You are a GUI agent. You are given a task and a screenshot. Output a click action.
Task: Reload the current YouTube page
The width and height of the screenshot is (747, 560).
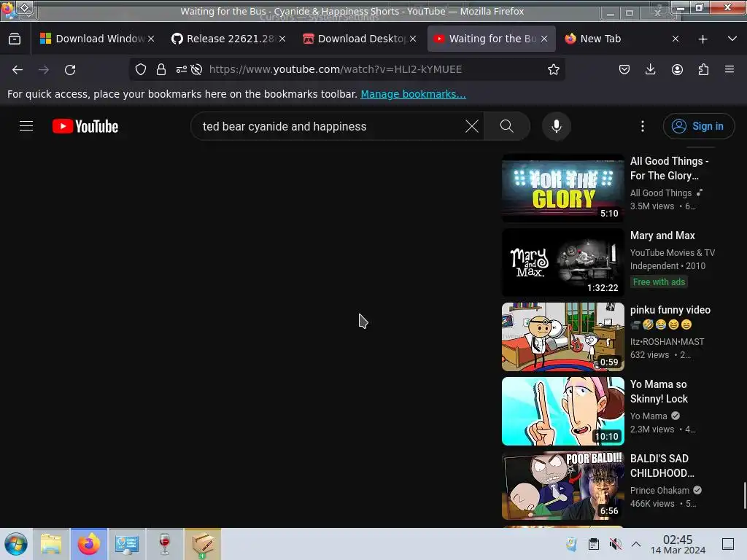70,69
